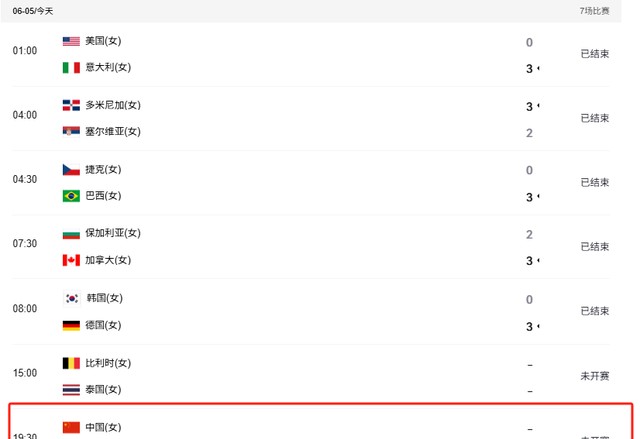Open team 美国(女) details
Image resolution: width=640 pixels, height=439 pixels.
coord(102,42)
